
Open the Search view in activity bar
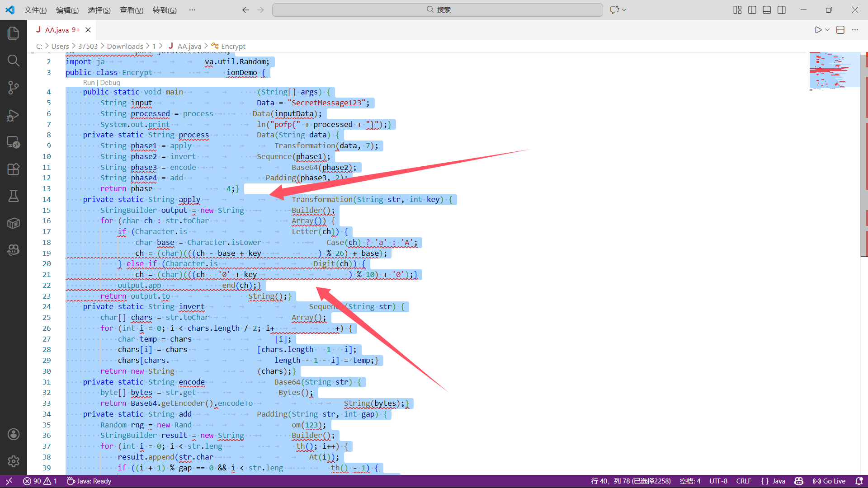[13, 60]
